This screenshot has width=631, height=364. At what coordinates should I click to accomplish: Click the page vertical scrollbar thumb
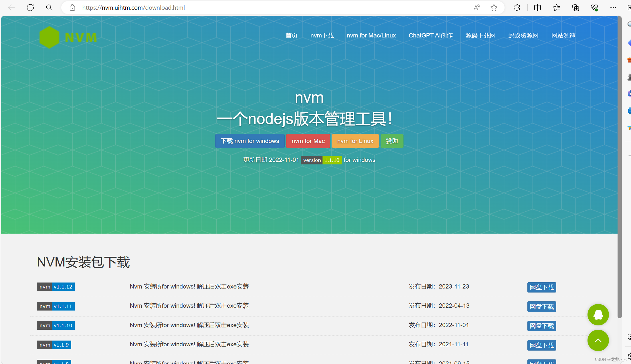pos(620,167)
